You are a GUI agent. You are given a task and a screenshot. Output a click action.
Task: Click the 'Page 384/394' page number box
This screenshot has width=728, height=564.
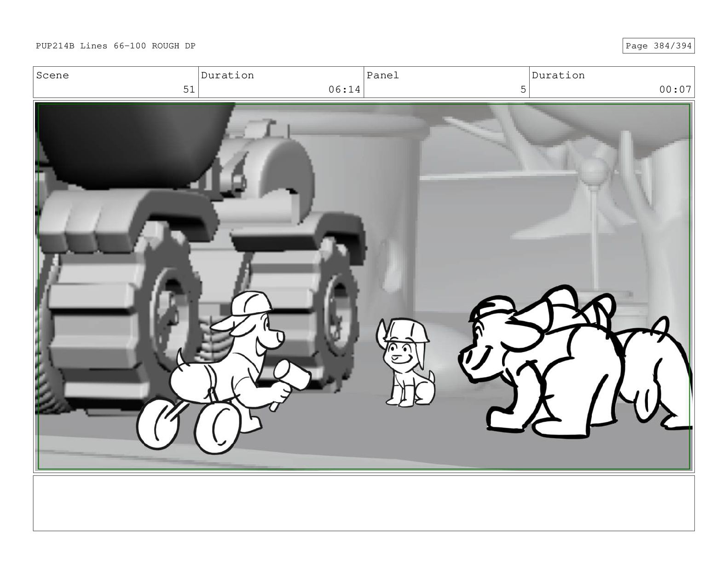(658, 46)
